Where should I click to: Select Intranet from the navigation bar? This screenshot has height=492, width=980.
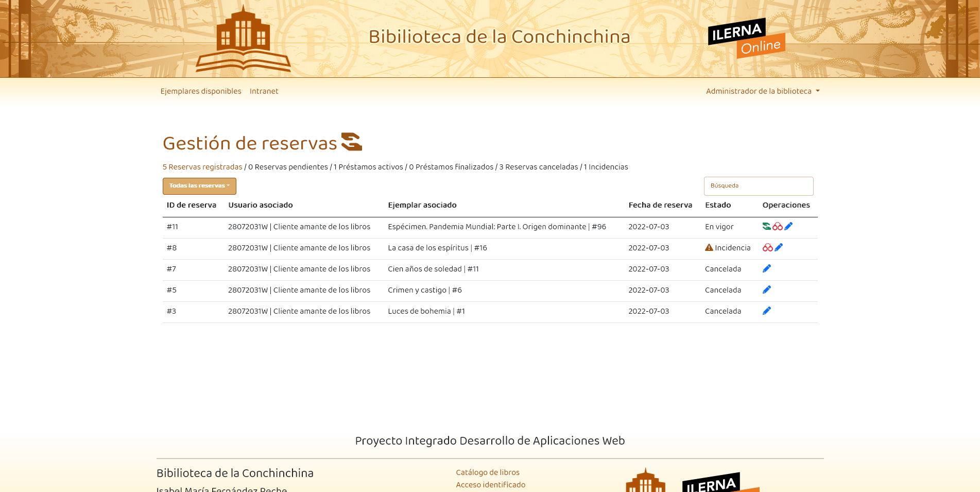pos(264,91)
